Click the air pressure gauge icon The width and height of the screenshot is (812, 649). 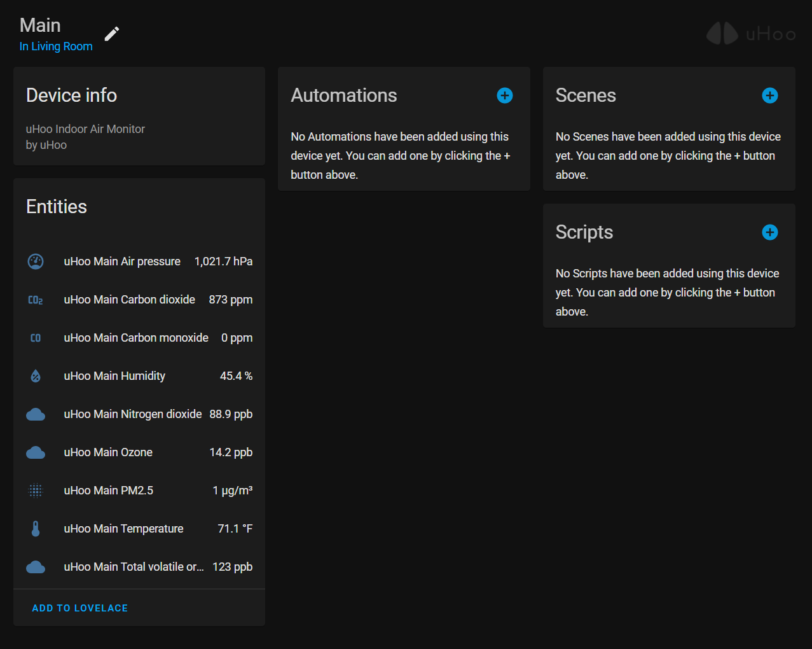click(36, 262)
